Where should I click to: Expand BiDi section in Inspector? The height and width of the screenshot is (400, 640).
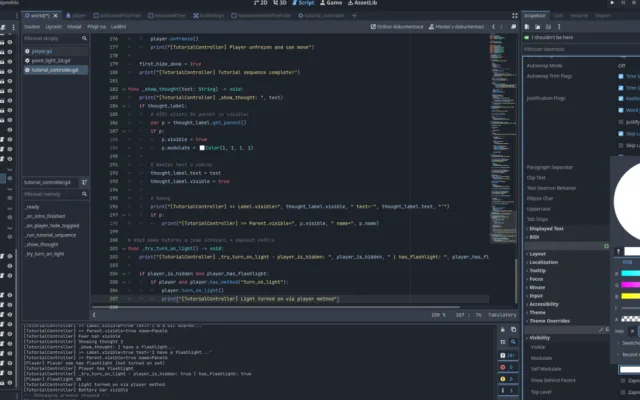tap(533, 237)
